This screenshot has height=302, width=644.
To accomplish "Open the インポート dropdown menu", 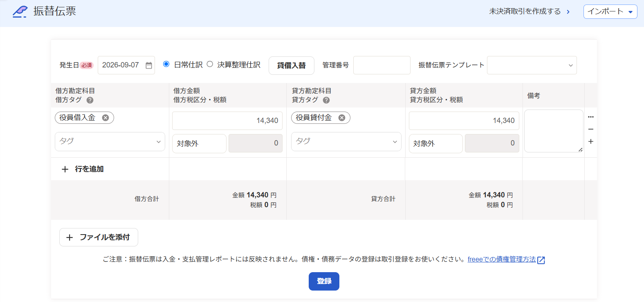I will pyautogui.click(x=610, y=11).
